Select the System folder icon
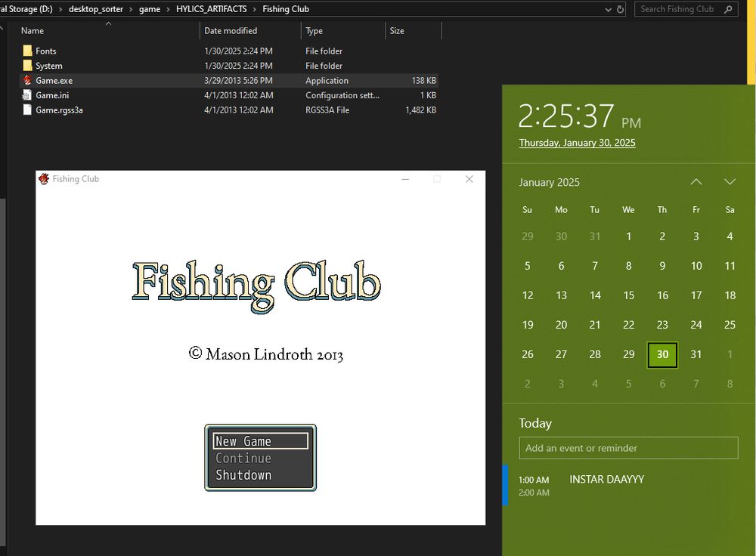 click(x=27, y=66)
